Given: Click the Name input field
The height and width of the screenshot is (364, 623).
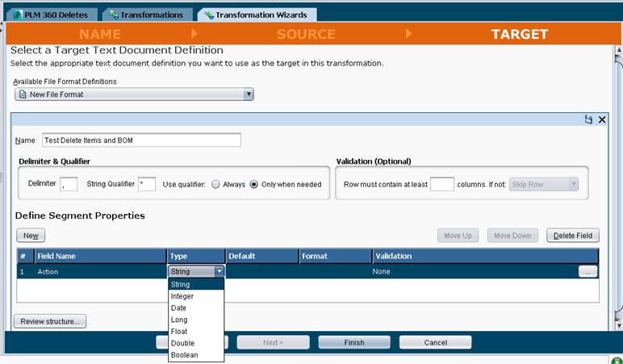Looking at the screenshot, I should 141,140.
